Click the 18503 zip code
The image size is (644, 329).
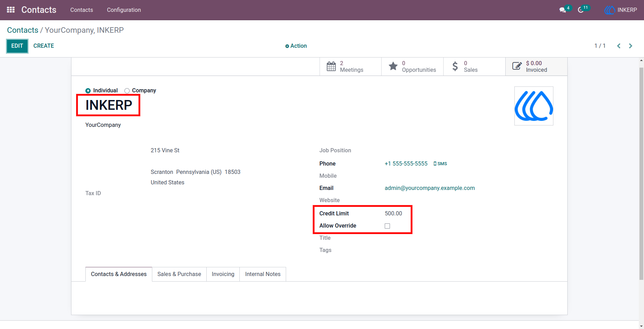232,172
